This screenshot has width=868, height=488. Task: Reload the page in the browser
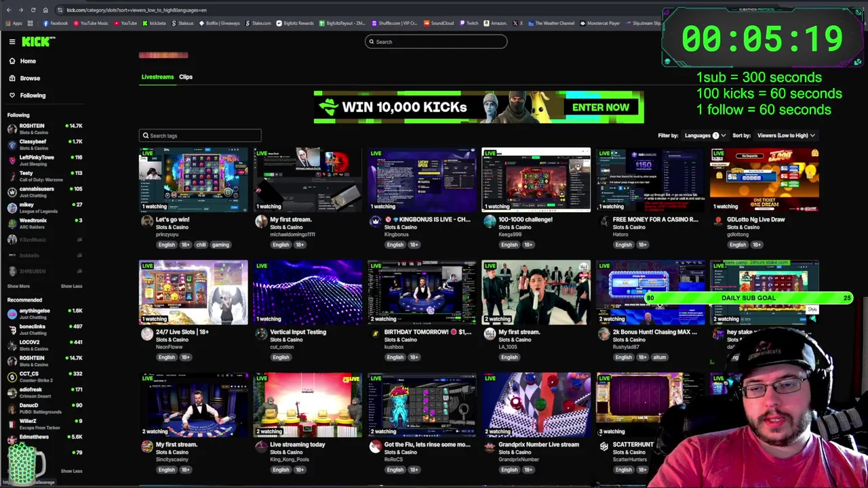coord(33,10)
